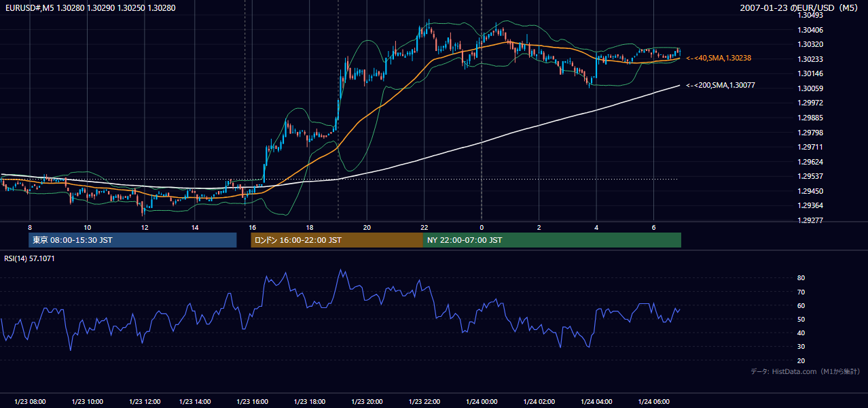Click the RSI scale value 30
Image resolution: width=868 pixels, height=408 pixels.
click(801, 347)
